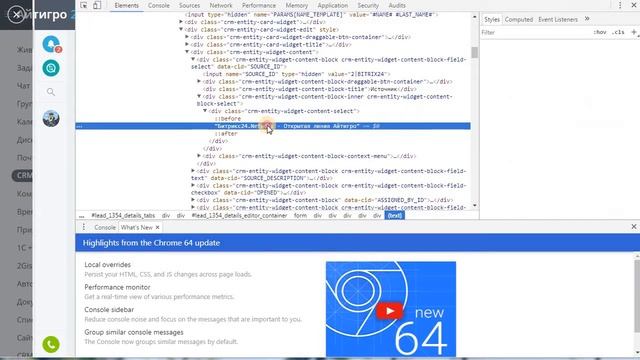Select the ::before pseudo-element line
640x360 pixels.
(x=228, y=118)
